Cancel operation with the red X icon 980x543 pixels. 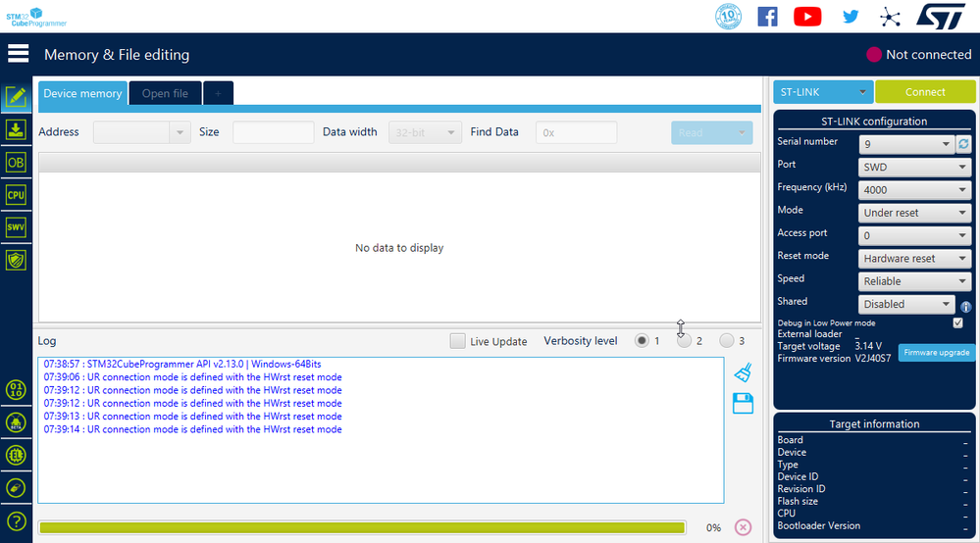click(743, 527)
